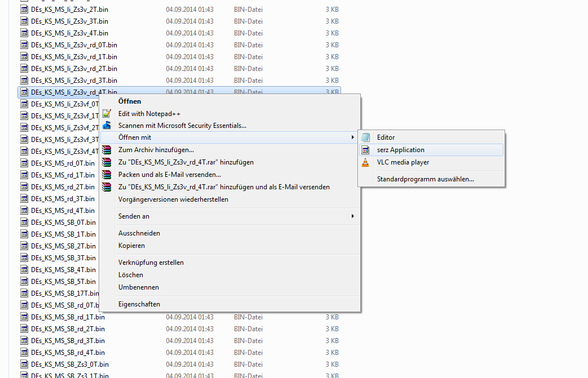588x378 pixels.
Task: Select Kopieren in the context menu
Action: point(131,246)
